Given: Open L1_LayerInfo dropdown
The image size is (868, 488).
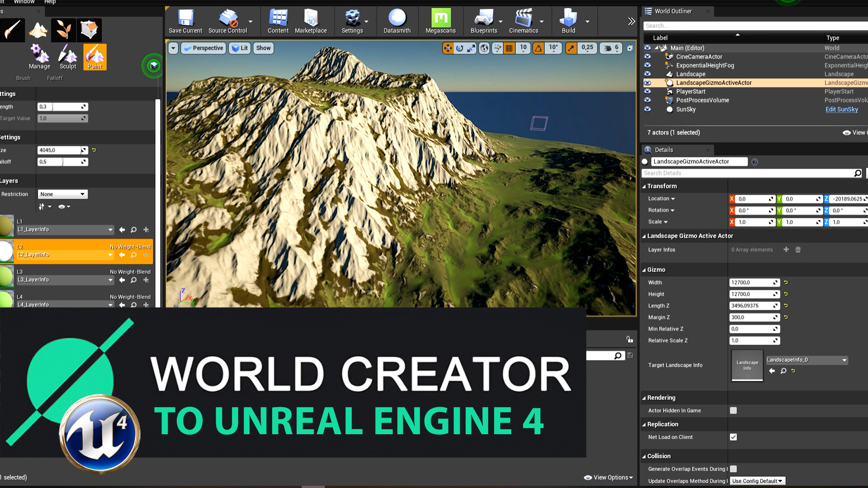Looking at the screenshot, I should tap(65, 230).
